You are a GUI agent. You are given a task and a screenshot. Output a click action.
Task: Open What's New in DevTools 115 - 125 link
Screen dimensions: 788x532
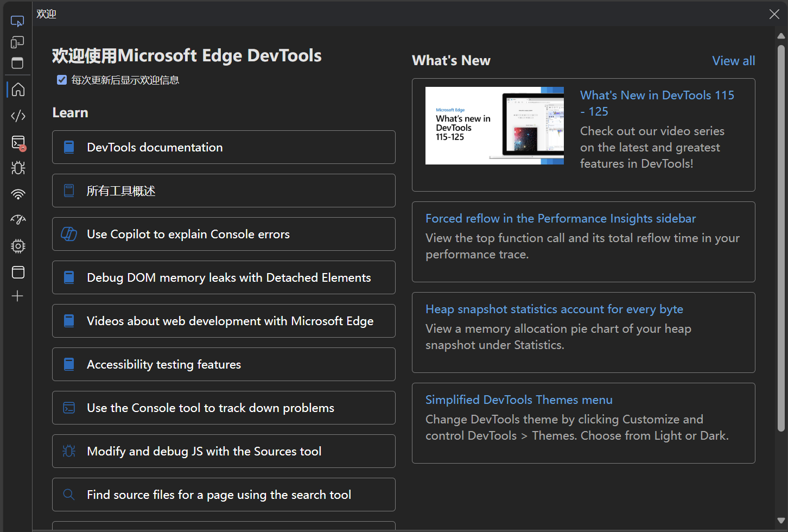(x=657, y=103)
